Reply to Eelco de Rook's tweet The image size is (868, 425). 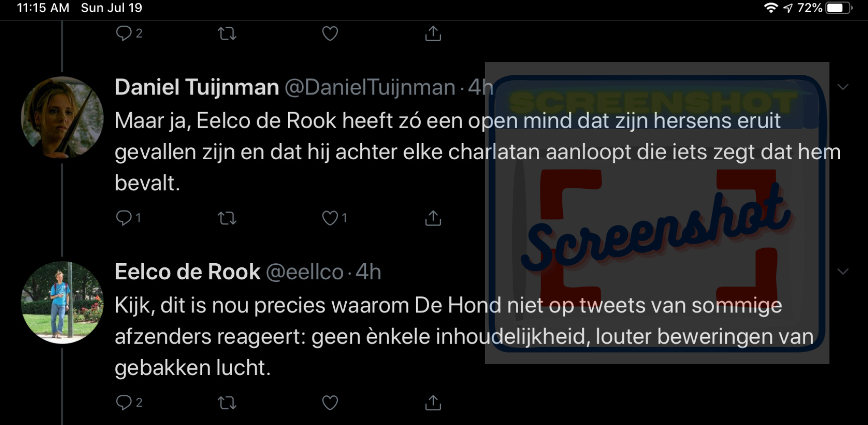pyautogui.click(x=124, y=402)
